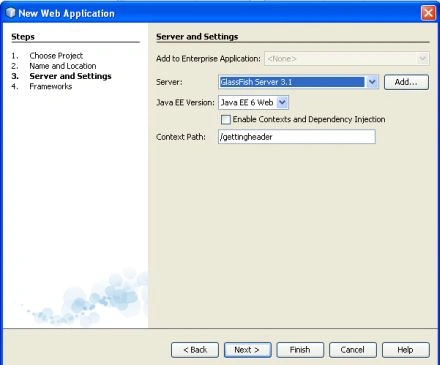
Task: Cancel the wizard
Action: [353, 350]
